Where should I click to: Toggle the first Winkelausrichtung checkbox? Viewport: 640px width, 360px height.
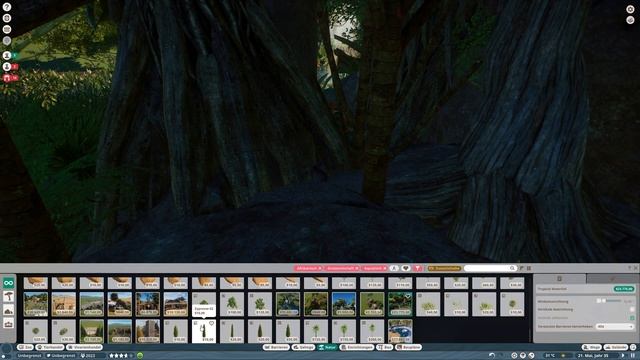(x=599, y=301)
